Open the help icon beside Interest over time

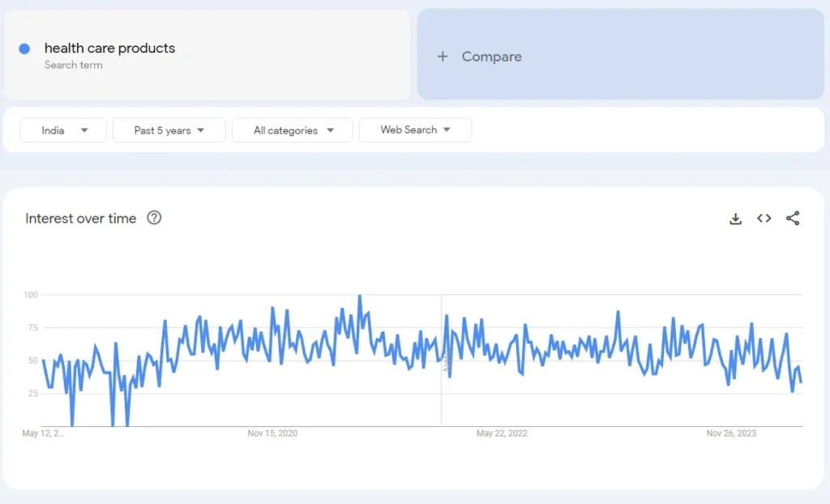154,218
